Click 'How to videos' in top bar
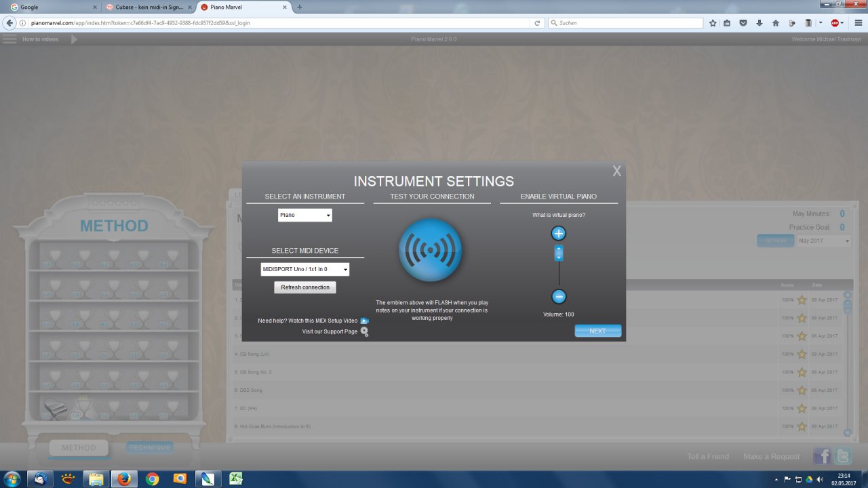The image size is (868, 488). pyautogui.click(x=40, y=39)
